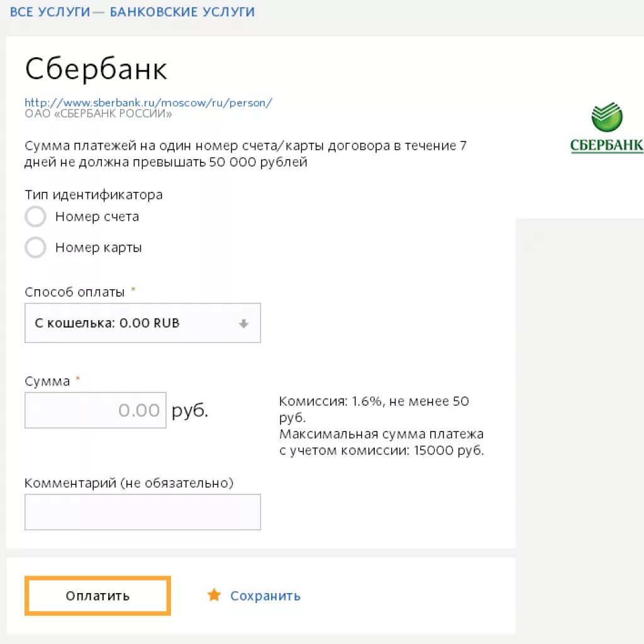Open the "С кошелька: 0.00 RUB" dropdown
This screenshot has height=644, width=644.
tap(142, 324)
